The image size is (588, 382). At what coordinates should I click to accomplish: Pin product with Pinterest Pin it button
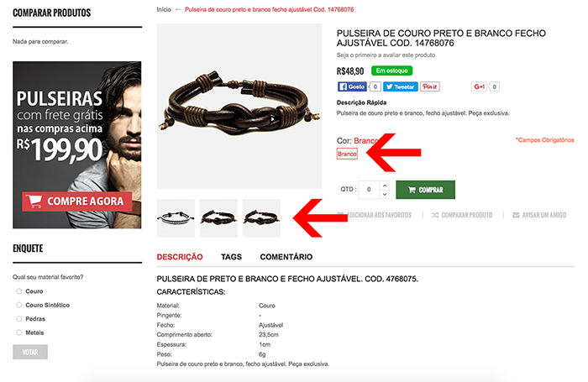[429, 86]
